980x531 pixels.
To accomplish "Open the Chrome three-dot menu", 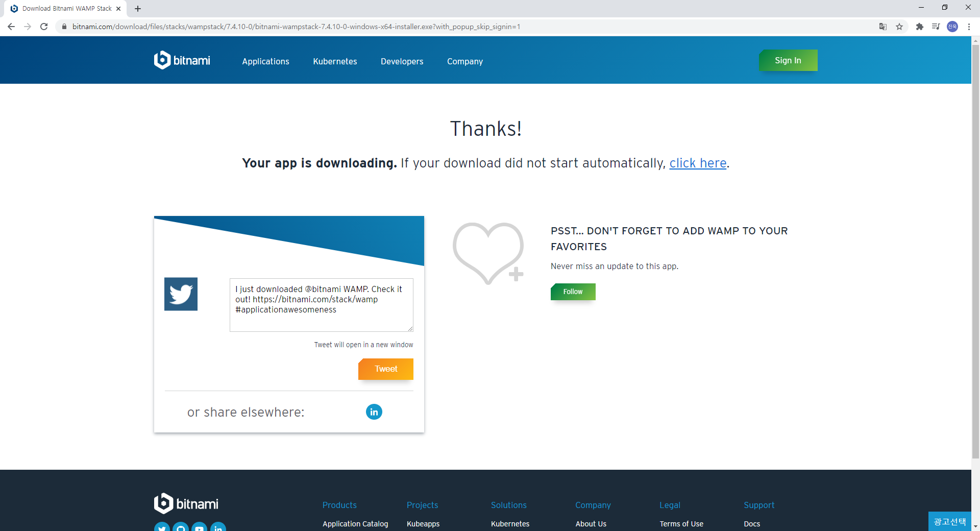I will pyautogui.click(x=969, y=27).
